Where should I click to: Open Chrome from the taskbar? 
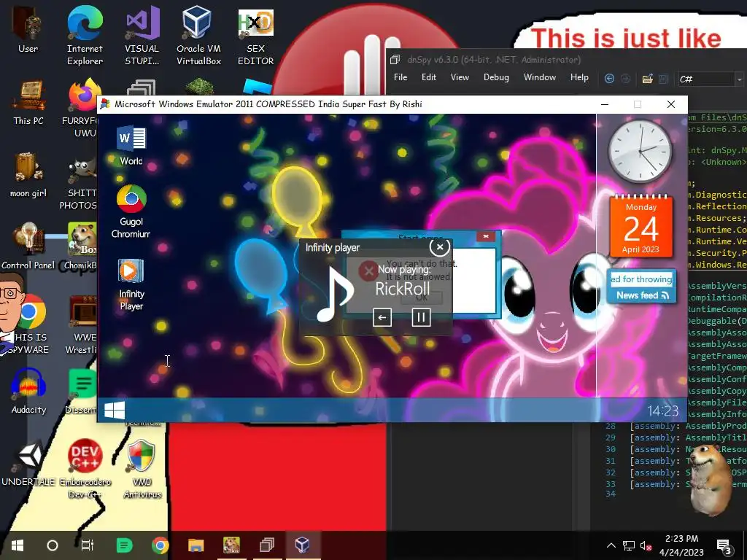coord(160,545)
